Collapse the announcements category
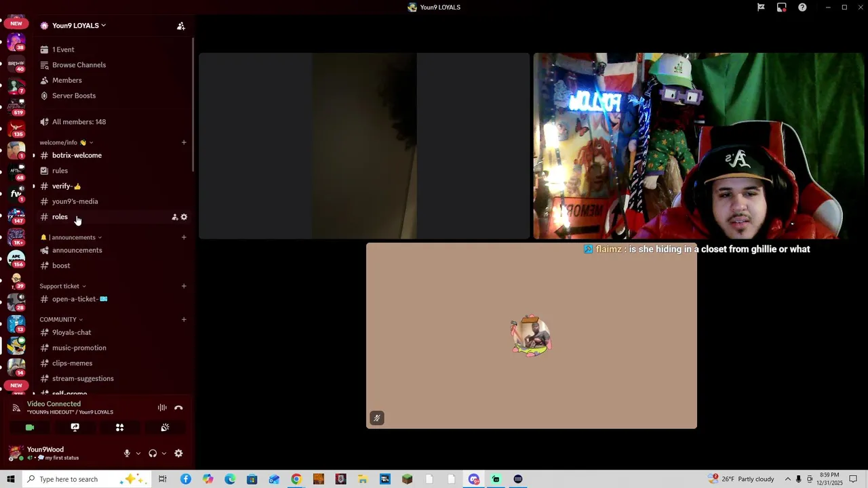868x488 pixels. [71, 237]
